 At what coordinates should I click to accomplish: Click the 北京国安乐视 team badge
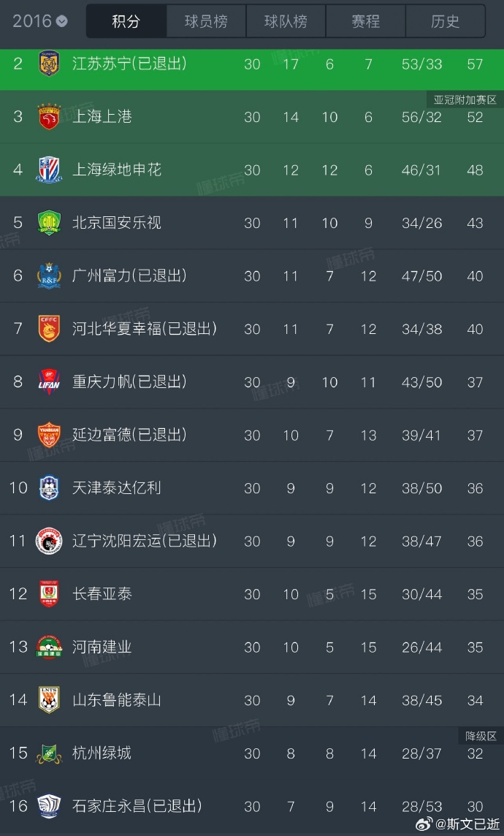tap(49, 222)
